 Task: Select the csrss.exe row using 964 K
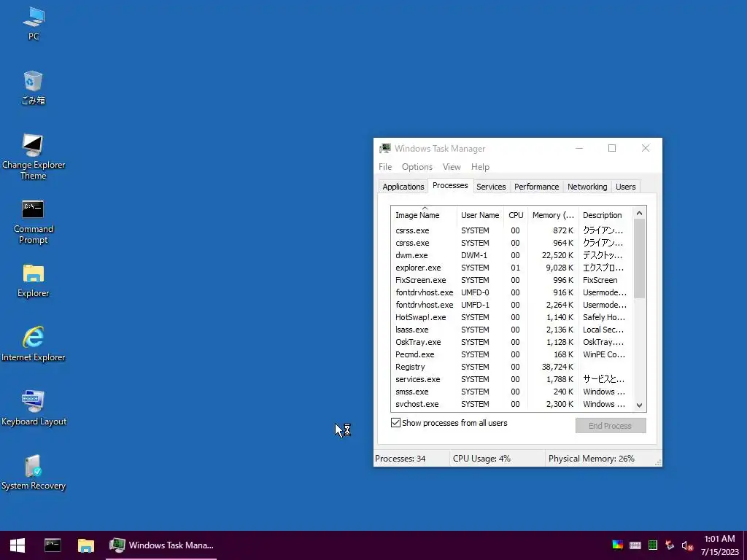coord(511,243)
